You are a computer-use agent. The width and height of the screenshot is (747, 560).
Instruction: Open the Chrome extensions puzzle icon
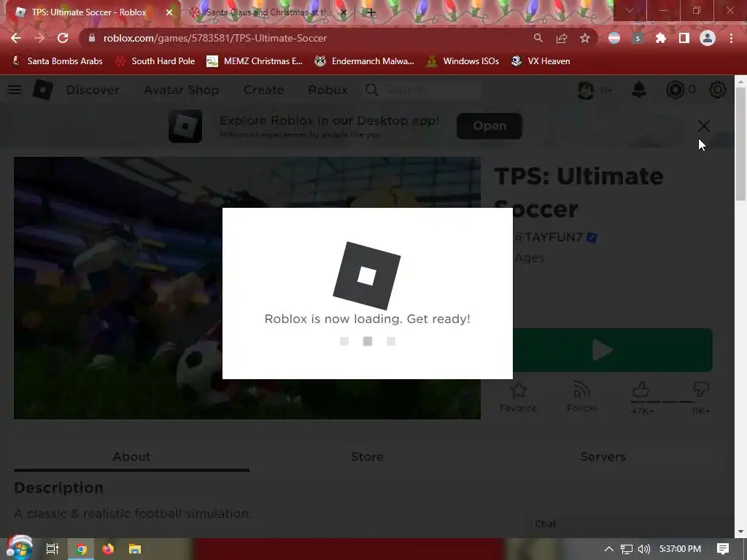pyautogui.click(x=661, y=38)
